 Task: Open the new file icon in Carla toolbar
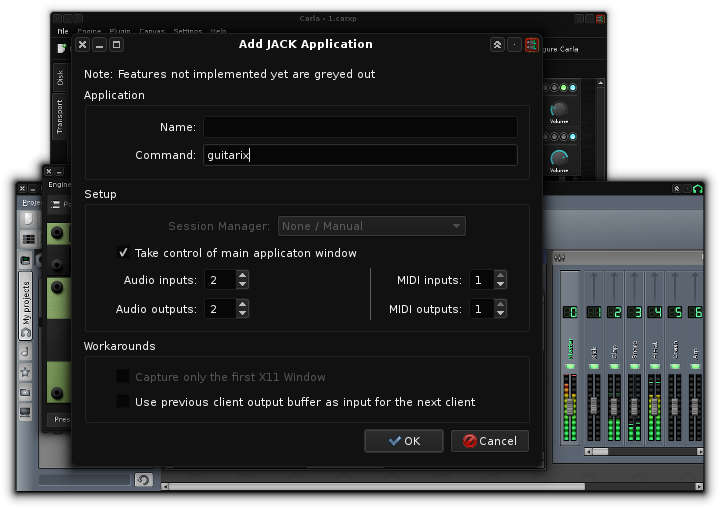(62, 48)
